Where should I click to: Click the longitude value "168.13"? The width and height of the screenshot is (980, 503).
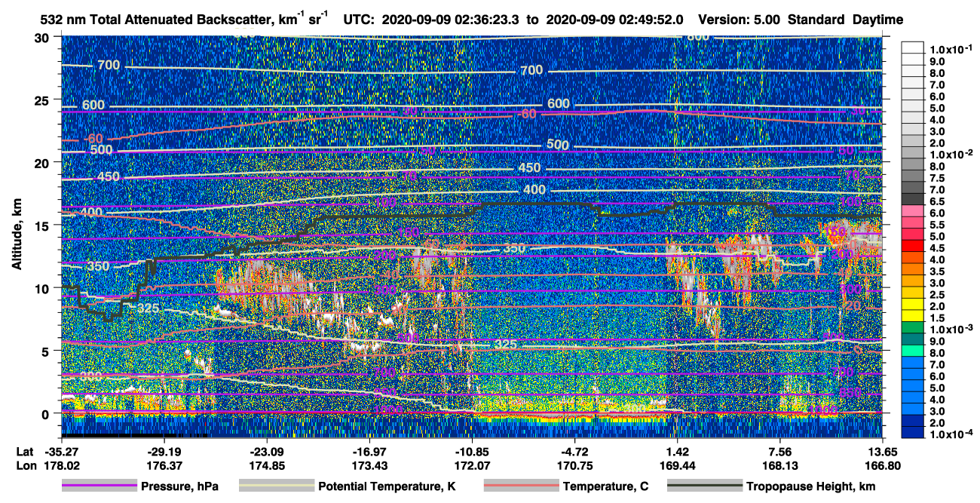pos(779,465)
